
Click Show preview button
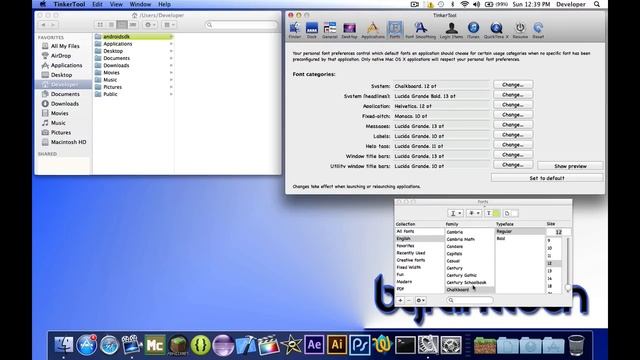click(x=570, y=166)
